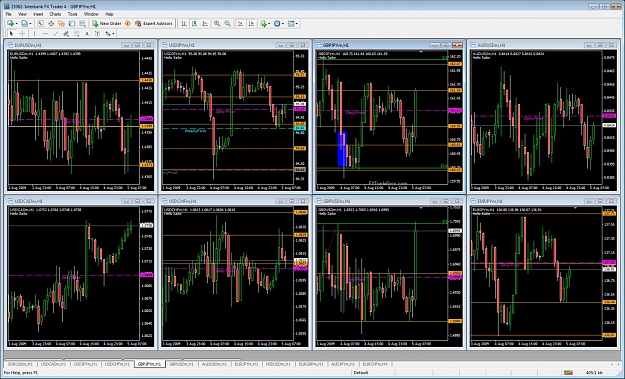
Task: Switch to bar chart display
Action: 184,24
